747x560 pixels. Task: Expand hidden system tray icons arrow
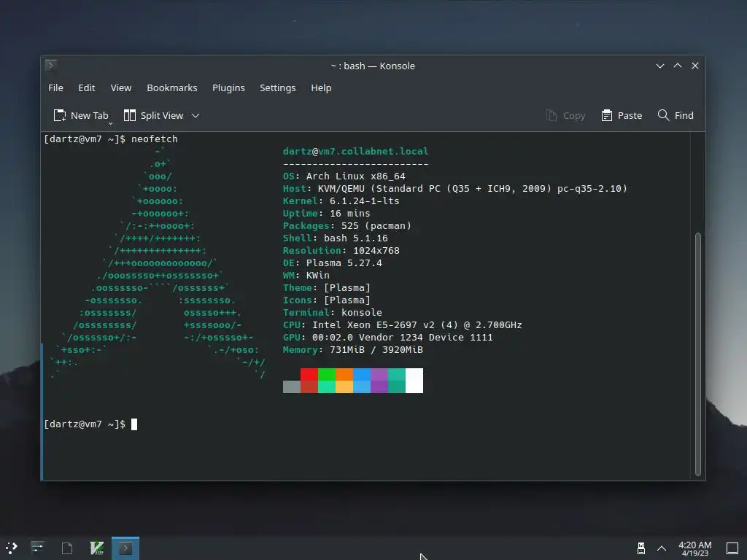[662, 548]
